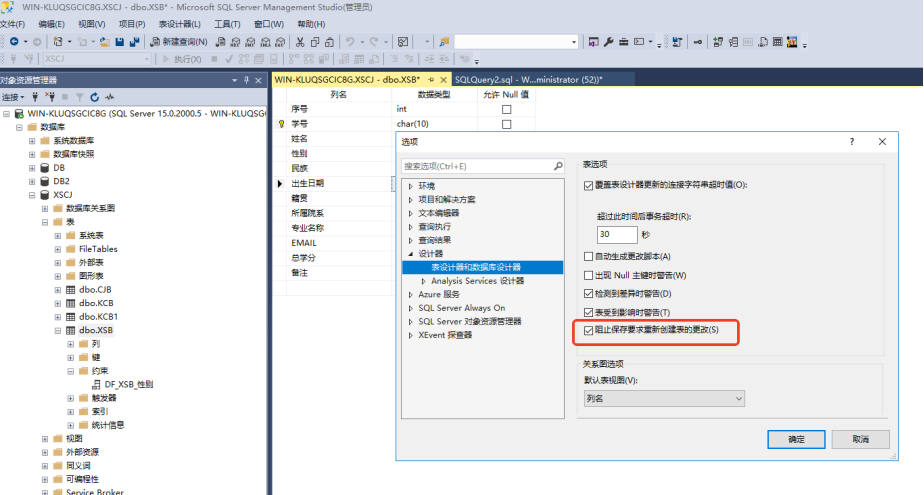Click the Paste clipboard icon
Screen dimensions: 924x495
329,42
